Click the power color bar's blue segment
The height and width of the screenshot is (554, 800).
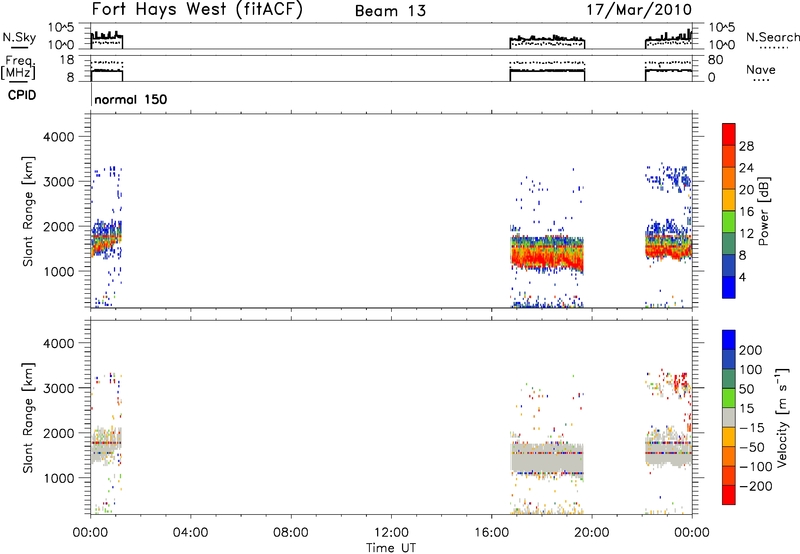coord(729,287)
